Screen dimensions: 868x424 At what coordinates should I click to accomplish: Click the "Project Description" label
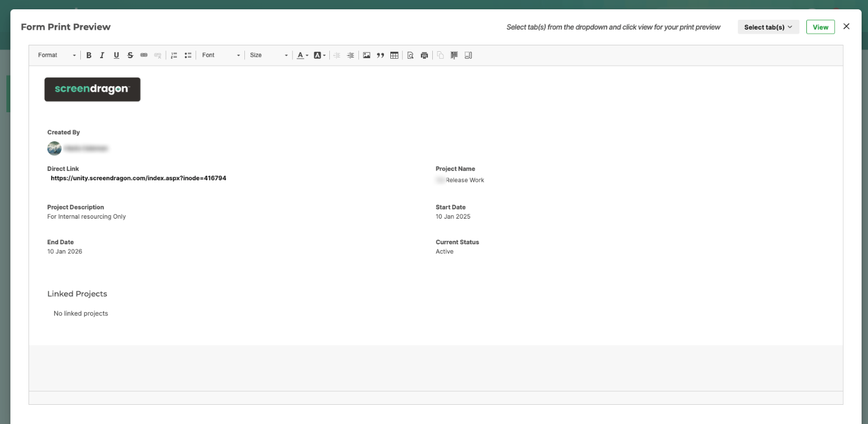[x=76, y=207]
